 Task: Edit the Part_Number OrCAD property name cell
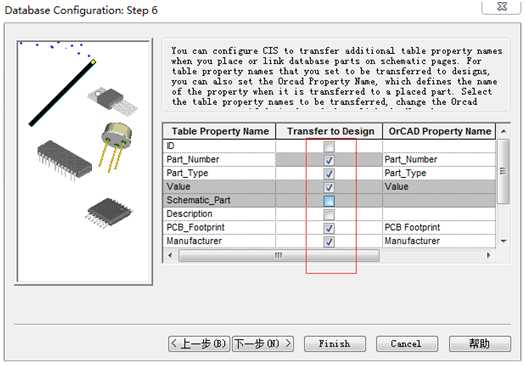tap(439, 160)
